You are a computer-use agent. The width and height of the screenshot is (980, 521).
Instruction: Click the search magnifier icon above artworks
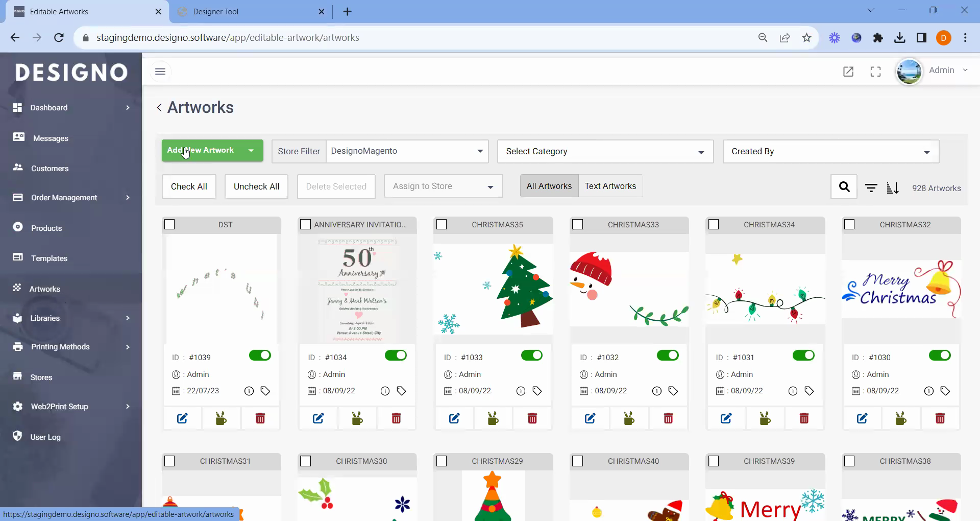pyautogui.click(x=844, y=187)
